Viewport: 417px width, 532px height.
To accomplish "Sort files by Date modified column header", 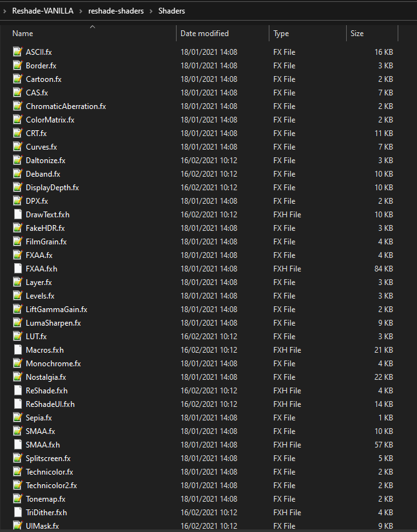I will point(204,34).
